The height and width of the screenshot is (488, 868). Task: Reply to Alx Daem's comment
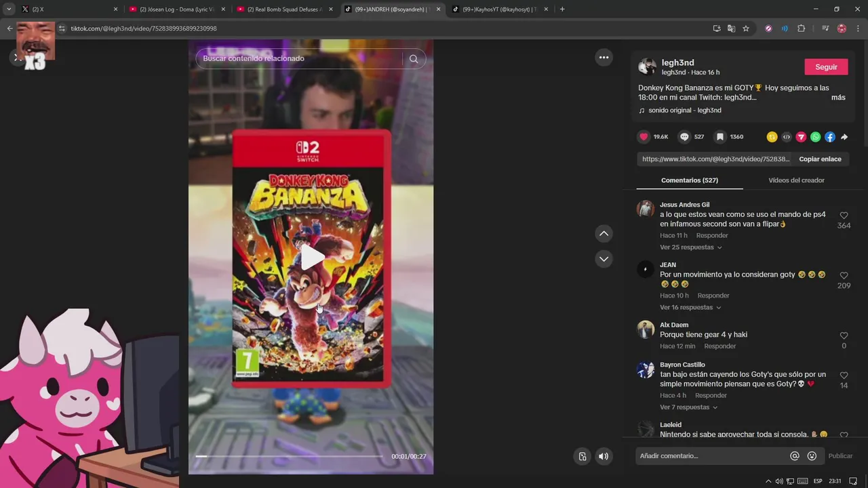coord(720,346)
